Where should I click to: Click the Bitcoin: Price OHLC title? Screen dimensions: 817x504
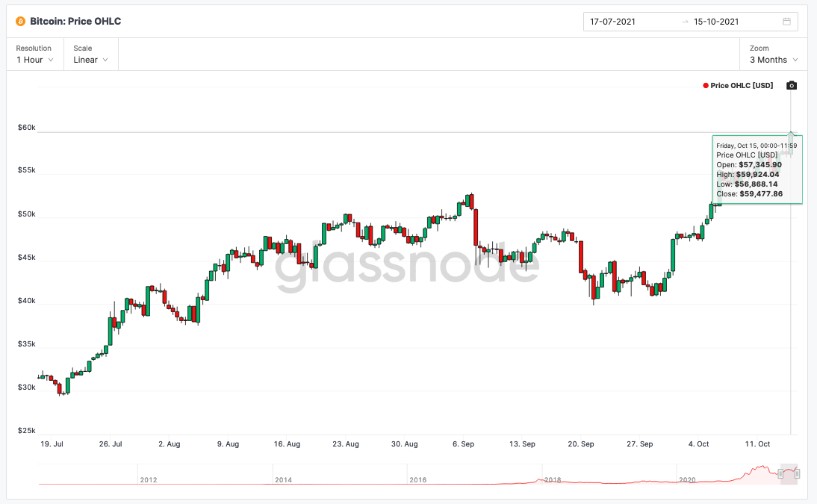[75, 22]
